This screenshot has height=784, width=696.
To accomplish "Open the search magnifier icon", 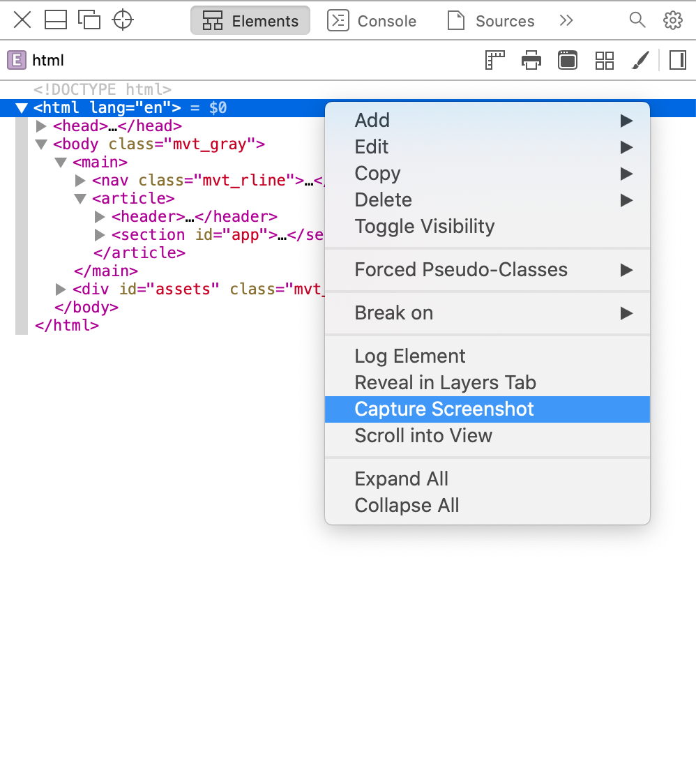I will pos(637,20).
